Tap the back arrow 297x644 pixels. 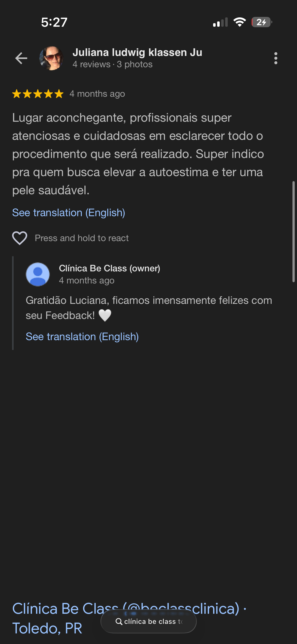coord(21,58)
